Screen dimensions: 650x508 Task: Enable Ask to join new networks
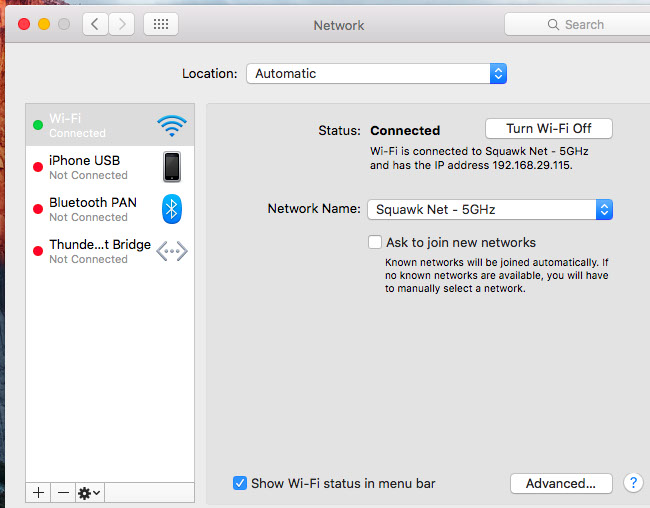tap(375, 242)
